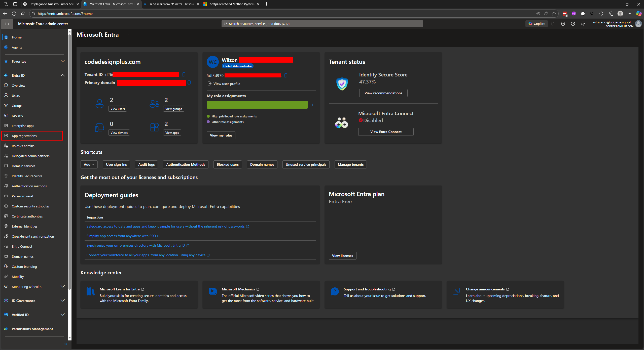
Task: Click View recommendations button
Action: tap(383, 93)
